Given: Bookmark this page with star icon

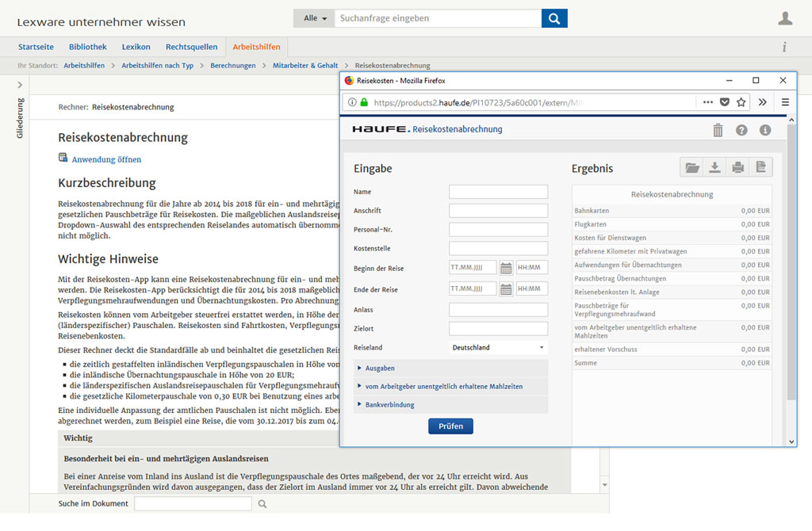Looking at the screenshot, I should tap(741, 102).
